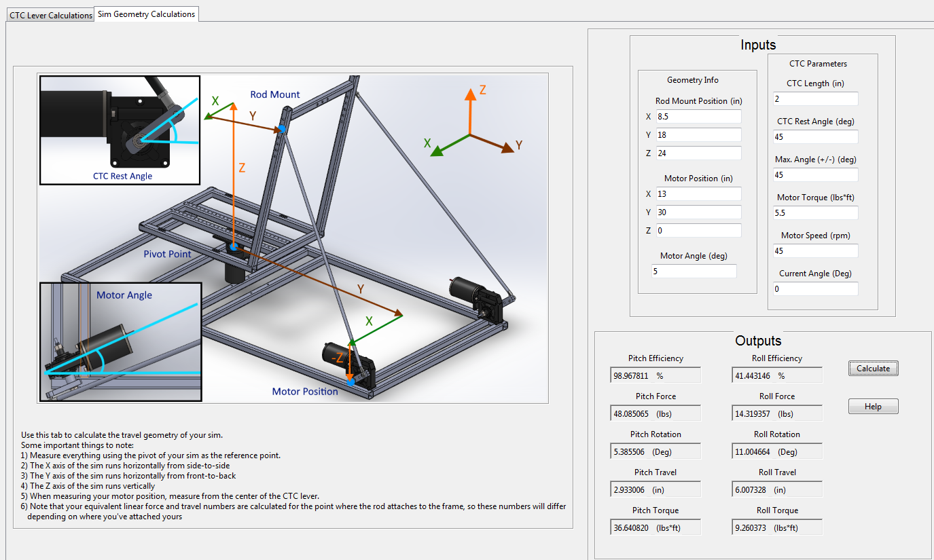934x560 pixels.
Task: Click the Pivot Point label in diagram
Action: pos(167,254)
